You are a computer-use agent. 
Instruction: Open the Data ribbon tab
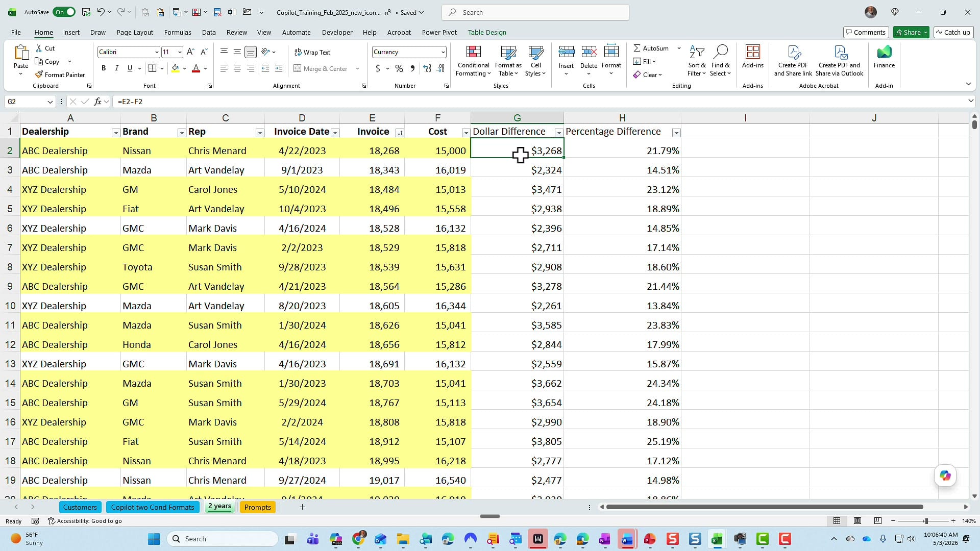(209, 32)
